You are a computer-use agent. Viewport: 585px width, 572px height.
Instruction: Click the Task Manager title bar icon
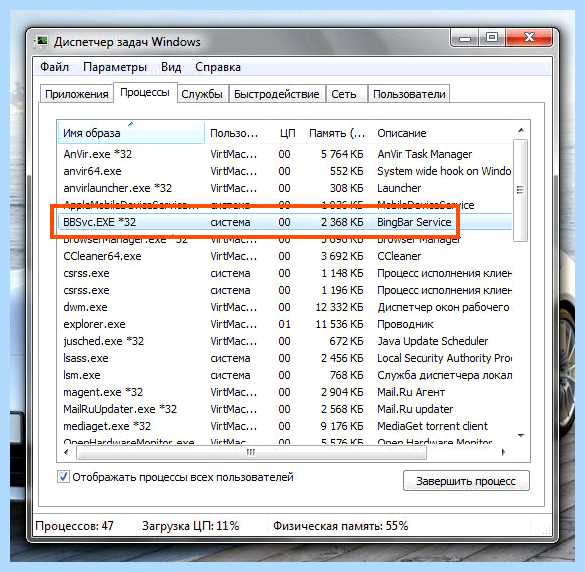(41, 41)
